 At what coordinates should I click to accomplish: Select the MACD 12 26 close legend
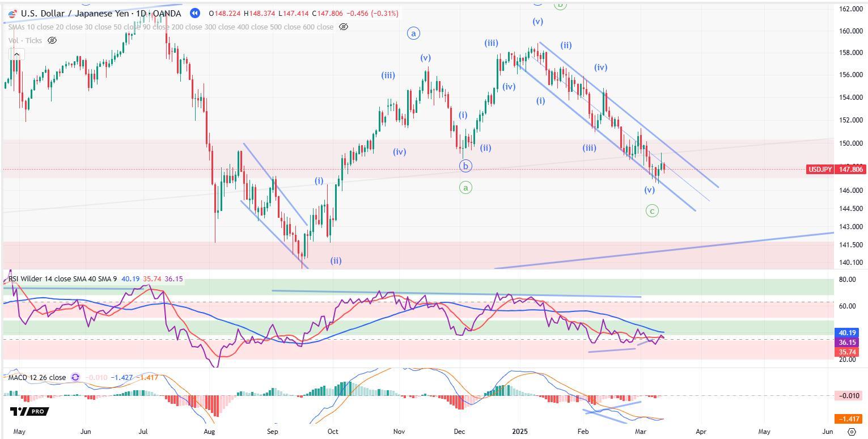[x=36, y=378]
